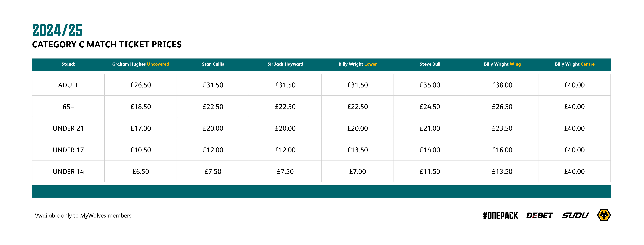The height and width of the screenshot is (245, 644).
Task: Click the UNDER 21 row label
Action: tap(68, 128)
